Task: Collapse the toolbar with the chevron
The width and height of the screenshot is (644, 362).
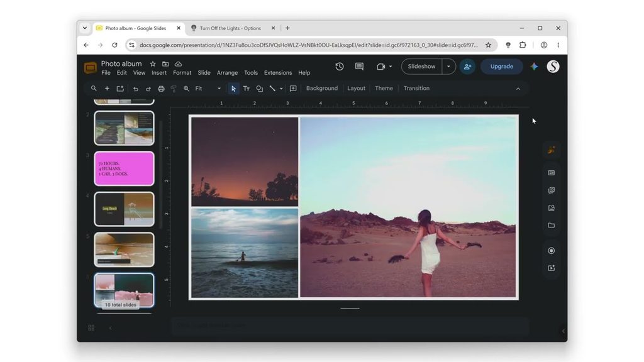Action: 518,89
